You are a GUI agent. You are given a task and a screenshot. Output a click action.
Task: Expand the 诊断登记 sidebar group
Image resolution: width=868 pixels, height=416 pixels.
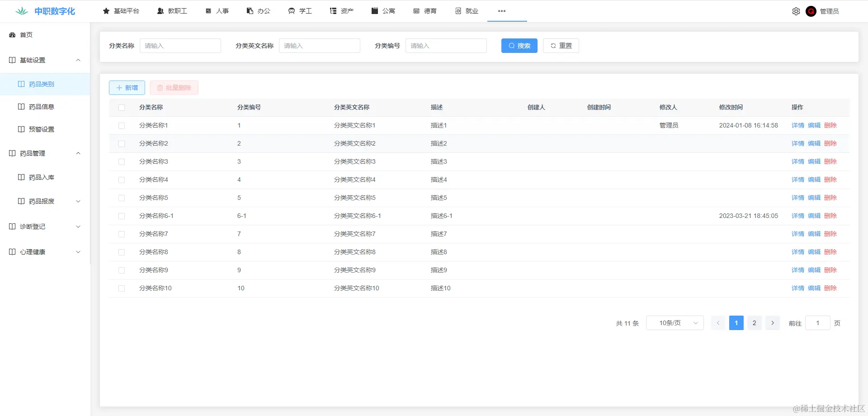[x=45, y=227]
